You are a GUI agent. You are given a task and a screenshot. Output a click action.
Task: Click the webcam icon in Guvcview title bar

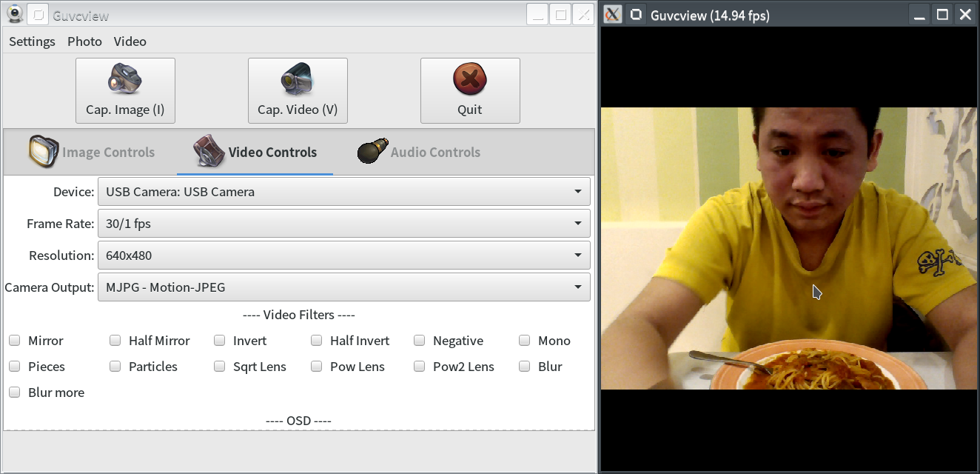pyautogui.click(x=14, y=13)
